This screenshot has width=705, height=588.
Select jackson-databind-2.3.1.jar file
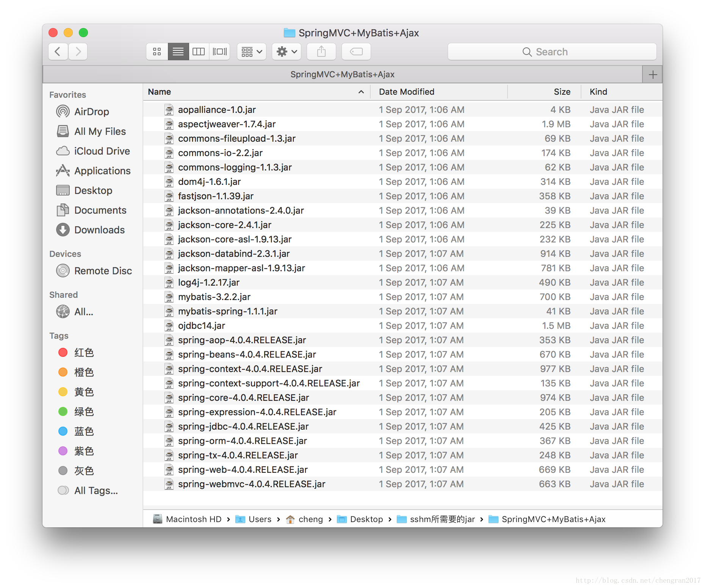[403, 253]
